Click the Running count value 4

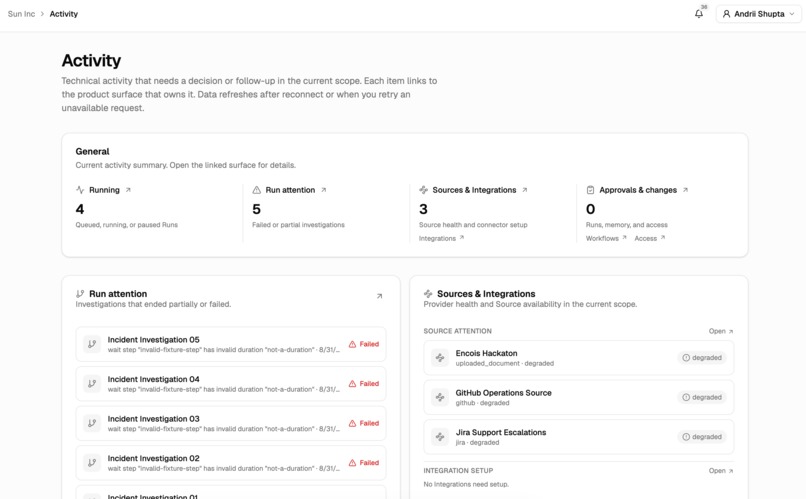pos(80,209)
